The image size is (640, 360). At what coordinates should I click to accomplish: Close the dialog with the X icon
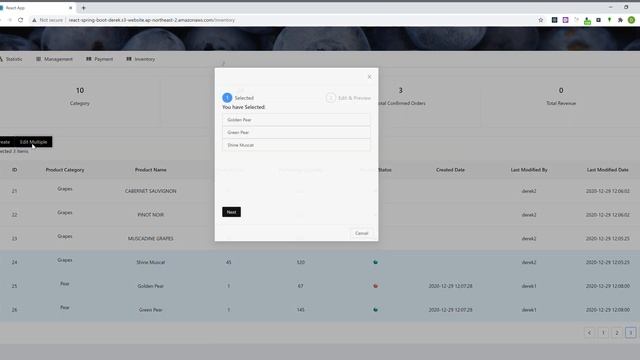pyautogui.click(x=369, y=77)
